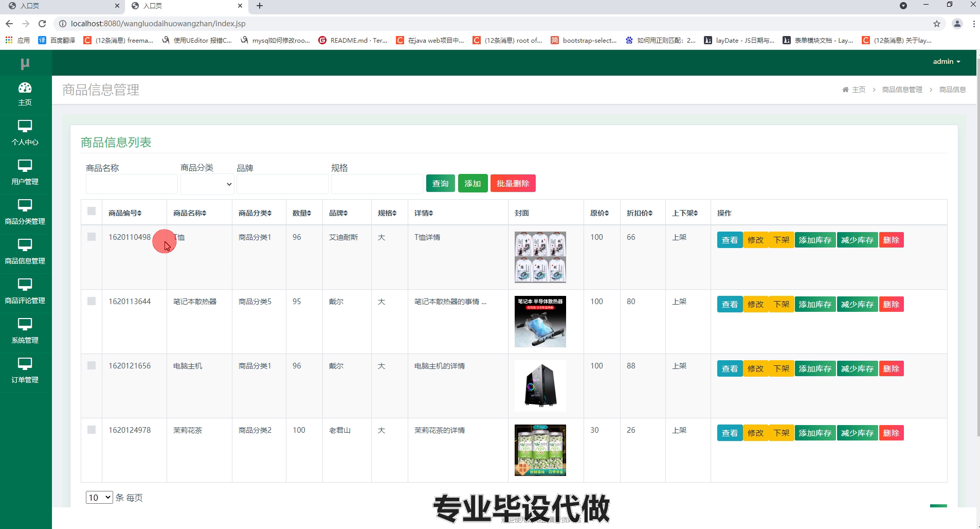Screen dimensions: 980x529
Task: Open 订单管理 in the sidebar
Action: tap(25, 372)
